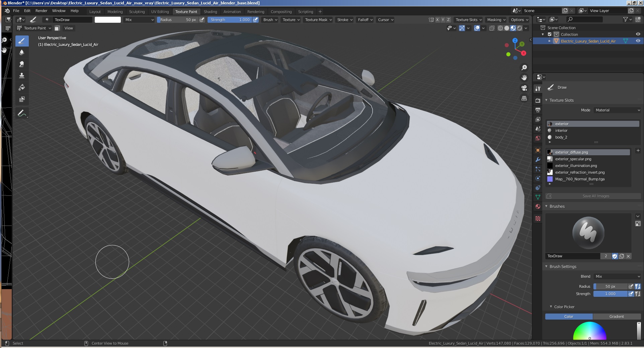The width and height of the screenshot is (644, 348).
Task: Open Texture Slots header dropdown
Action: tap(469, 20)
